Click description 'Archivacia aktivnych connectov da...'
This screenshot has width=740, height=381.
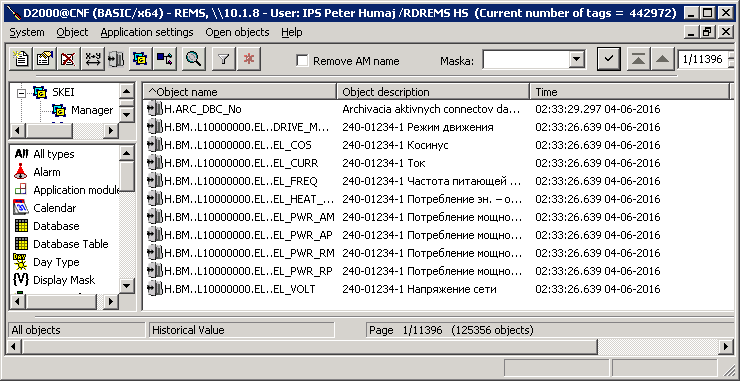[432, 110]
